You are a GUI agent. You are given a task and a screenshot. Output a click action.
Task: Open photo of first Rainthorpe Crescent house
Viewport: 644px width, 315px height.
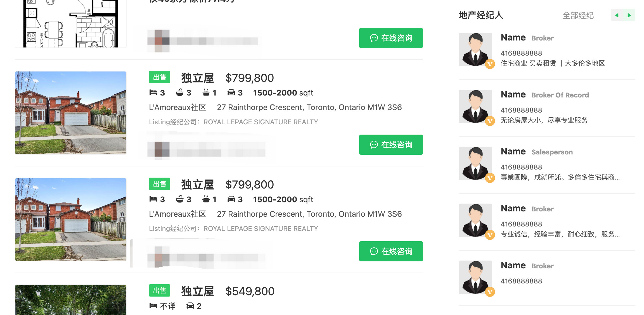(71, 113)
